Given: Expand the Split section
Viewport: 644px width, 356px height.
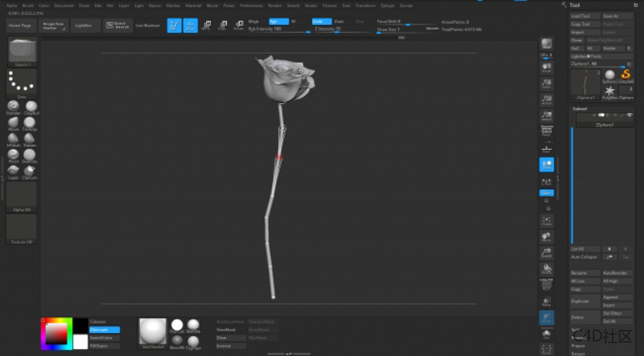Looking at the screenshot, I should pyautogui.click(x=577, y=330).
